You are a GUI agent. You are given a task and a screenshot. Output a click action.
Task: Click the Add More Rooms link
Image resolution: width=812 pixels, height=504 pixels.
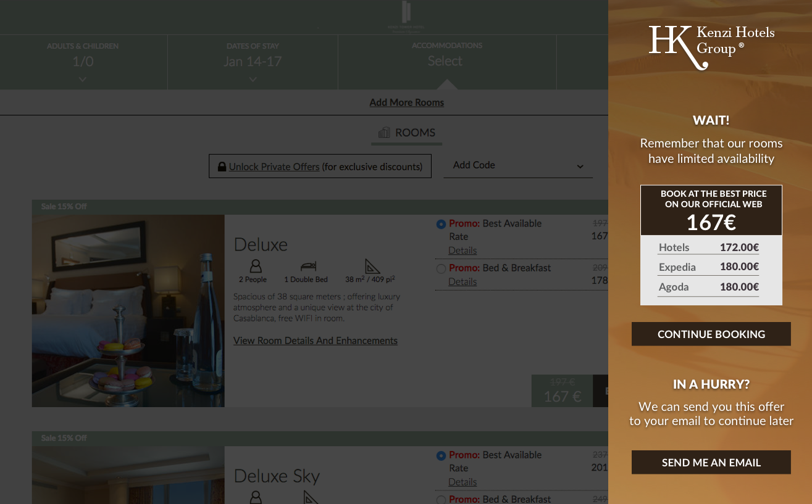point(407,102)
